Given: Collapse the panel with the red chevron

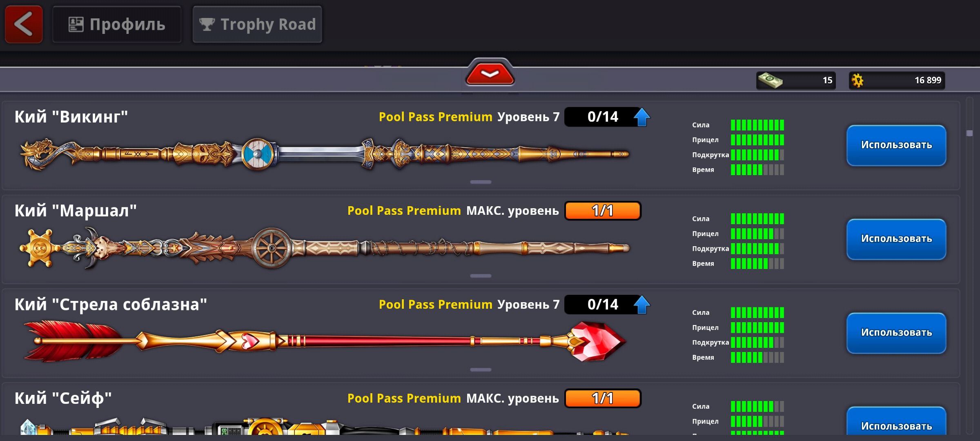Looking at the screenshot, I should (490, 73).
